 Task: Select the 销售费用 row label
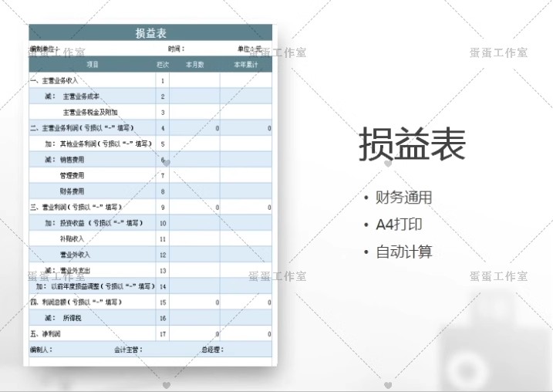72,160
